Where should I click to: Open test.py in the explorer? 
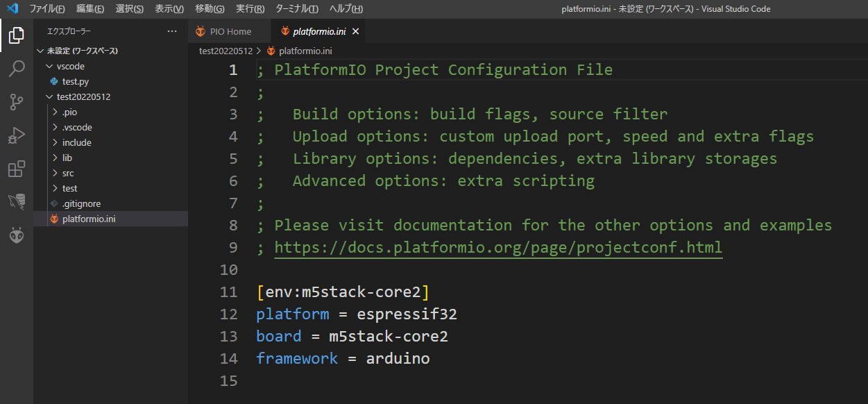[x=75, y=81]
